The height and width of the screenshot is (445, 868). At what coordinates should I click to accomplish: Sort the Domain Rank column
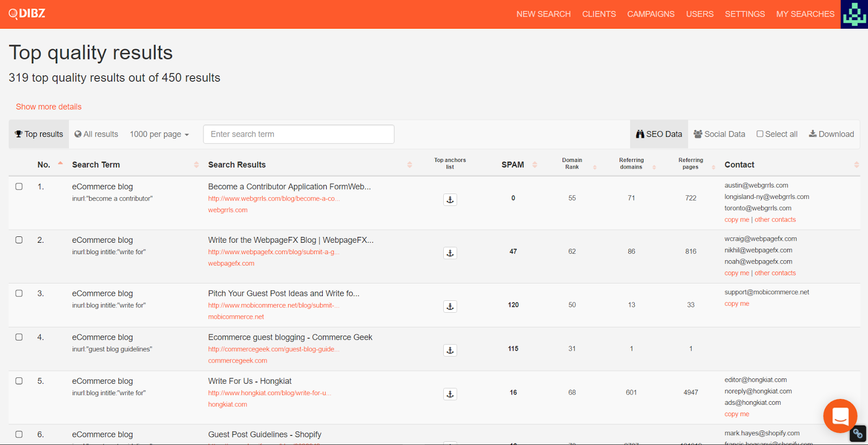coord(595,167)
